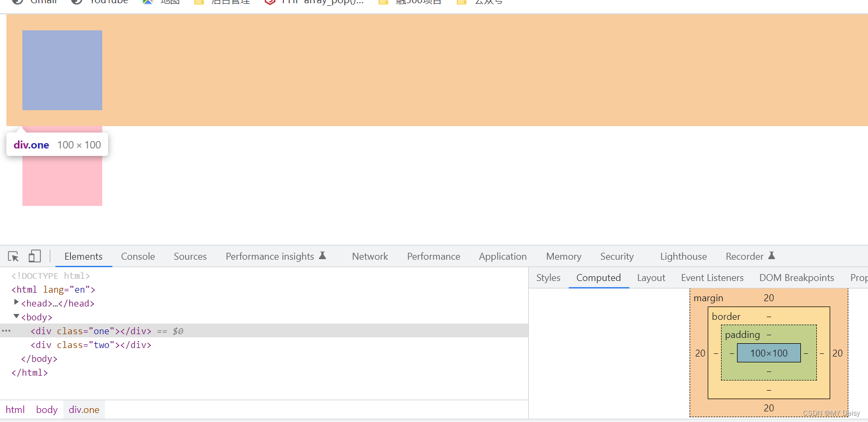Viewport: 868px width, 422px height.
Task: Click the body breadcrumb
Action: click(x=47, y=410)
